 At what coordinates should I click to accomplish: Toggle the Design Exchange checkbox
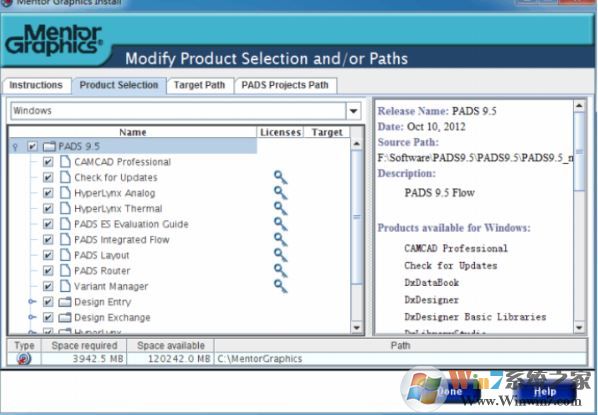[x=48, y=317]
